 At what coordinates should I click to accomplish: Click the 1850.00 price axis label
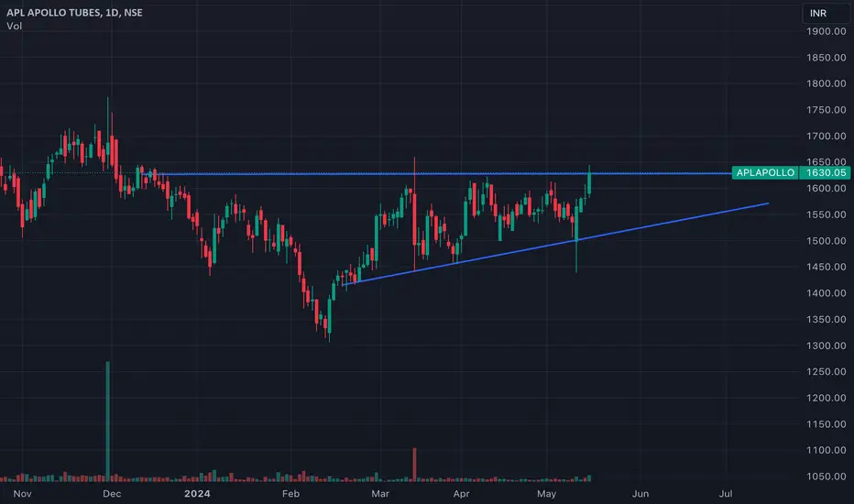pos(827,58)
